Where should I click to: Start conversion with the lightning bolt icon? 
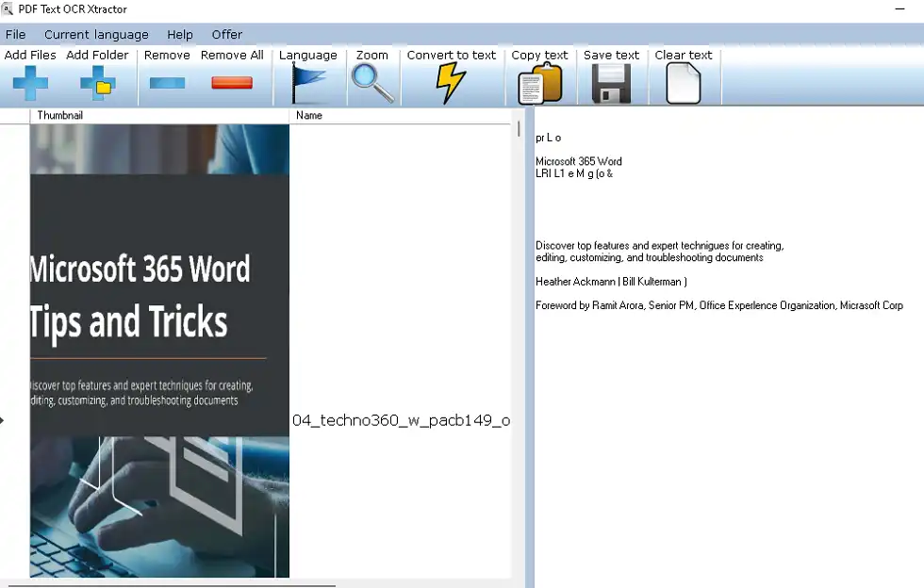pyautogui.click(x=451, y=84)
